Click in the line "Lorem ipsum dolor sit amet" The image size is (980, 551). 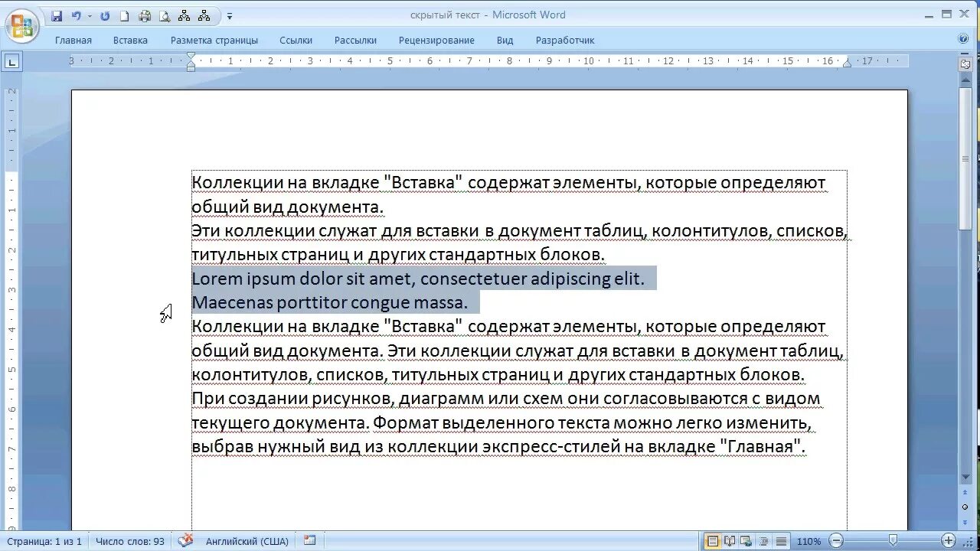tap(418, 279)
